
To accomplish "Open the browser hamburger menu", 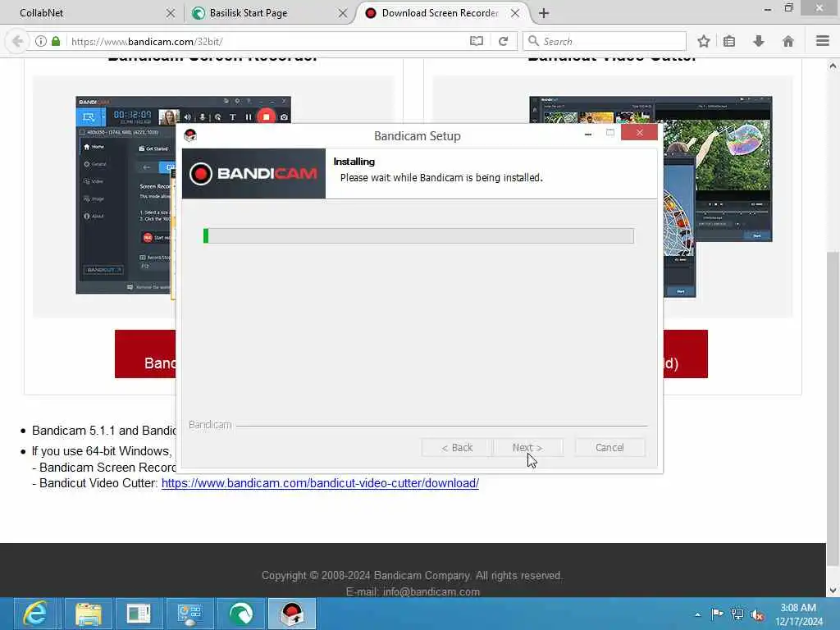I will click(x=823, y=41).
